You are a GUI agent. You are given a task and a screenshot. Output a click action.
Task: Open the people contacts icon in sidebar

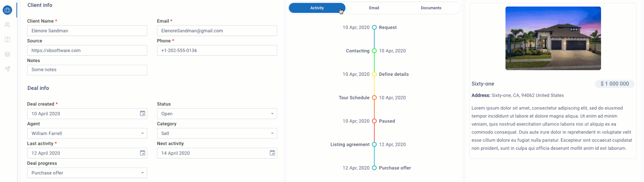[x=7, y=25]
